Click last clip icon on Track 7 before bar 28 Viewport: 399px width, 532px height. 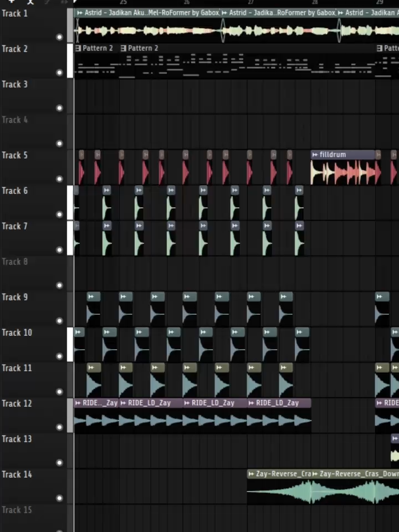tap(299, 226)
